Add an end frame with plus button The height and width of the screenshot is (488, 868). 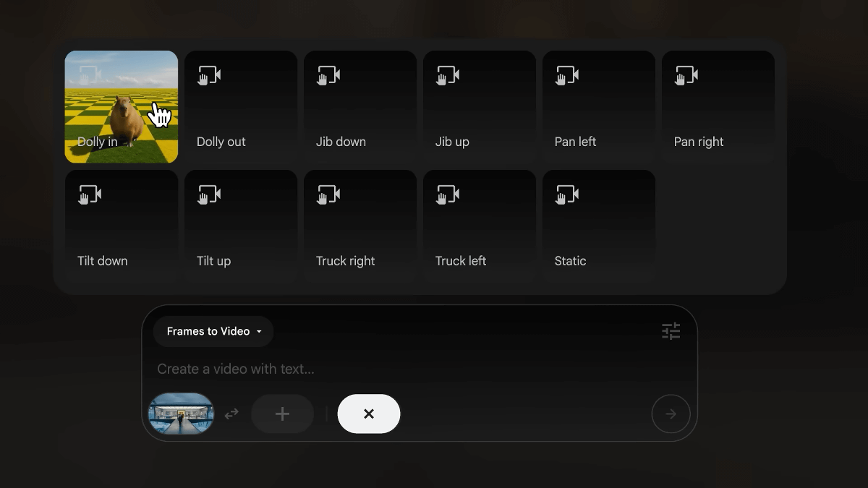[282, 414]
